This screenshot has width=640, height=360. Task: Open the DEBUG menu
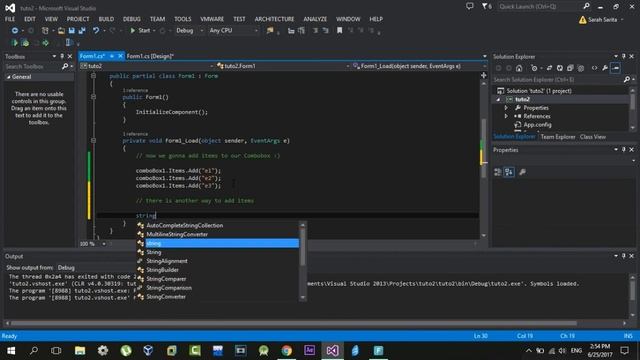(x=131, y=19)
